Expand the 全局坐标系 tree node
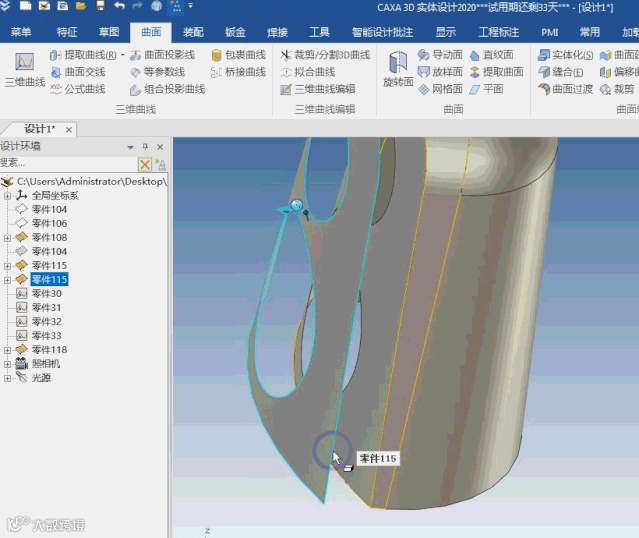The width and height of the screenshot is (639, 538). coord(7,196)
